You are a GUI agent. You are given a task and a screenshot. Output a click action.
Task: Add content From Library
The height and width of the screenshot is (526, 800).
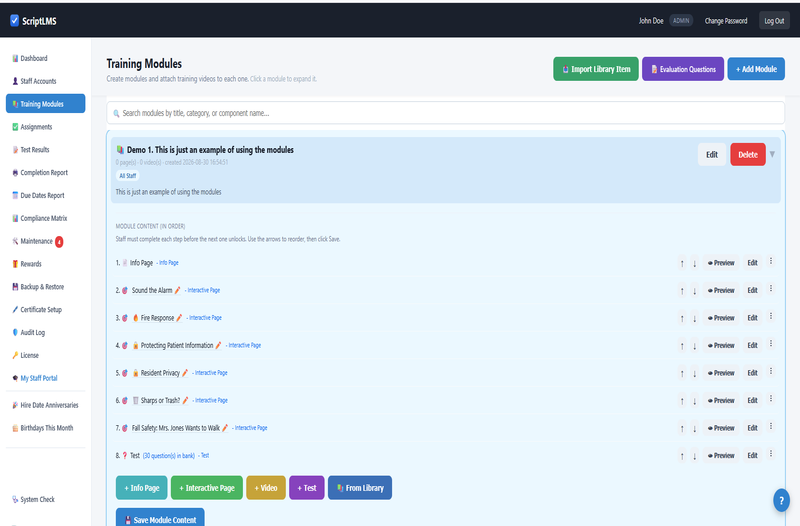[x=360, y=488]
